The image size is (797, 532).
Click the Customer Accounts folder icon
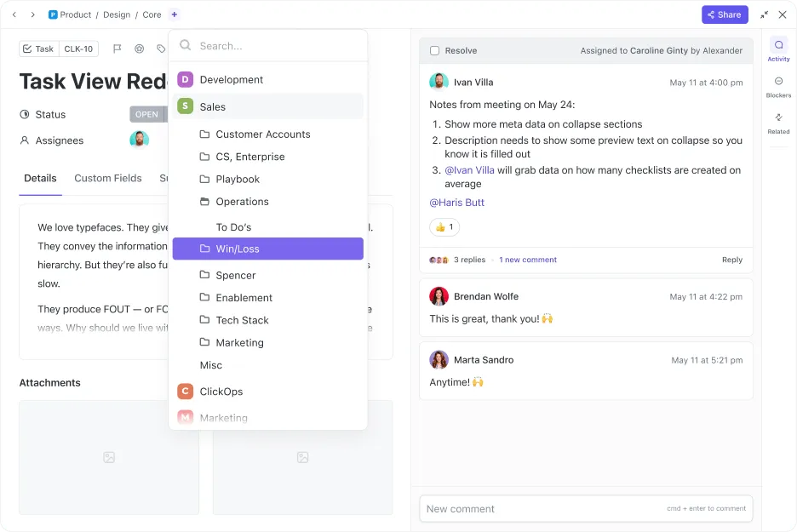204,134
